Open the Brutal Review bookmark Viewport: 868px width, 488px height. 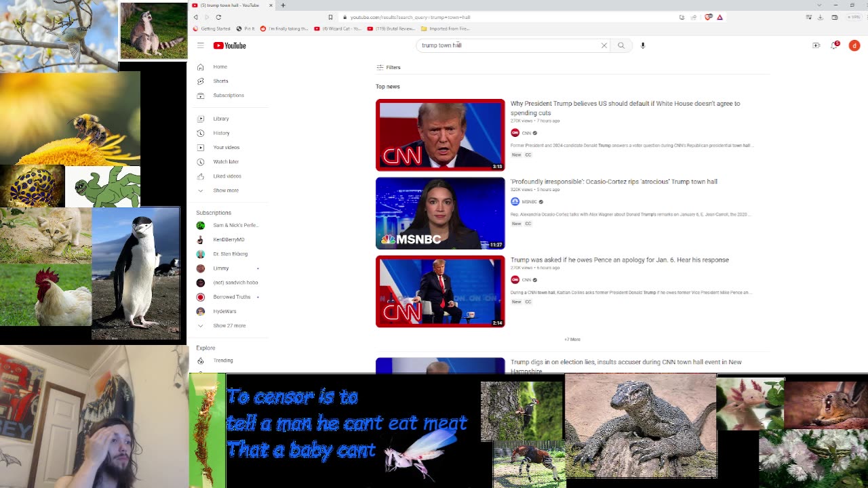tap(391, 28)
